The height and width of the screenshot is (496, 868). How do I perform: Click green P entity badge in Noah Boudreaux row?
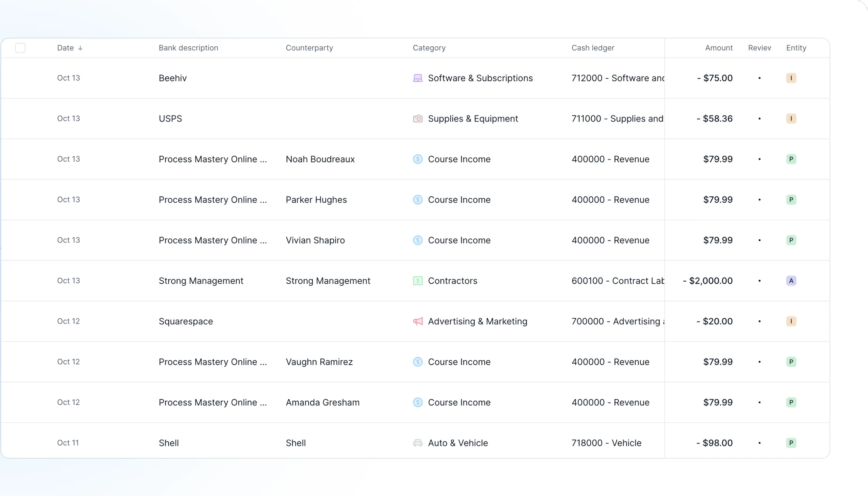[791, 159]
